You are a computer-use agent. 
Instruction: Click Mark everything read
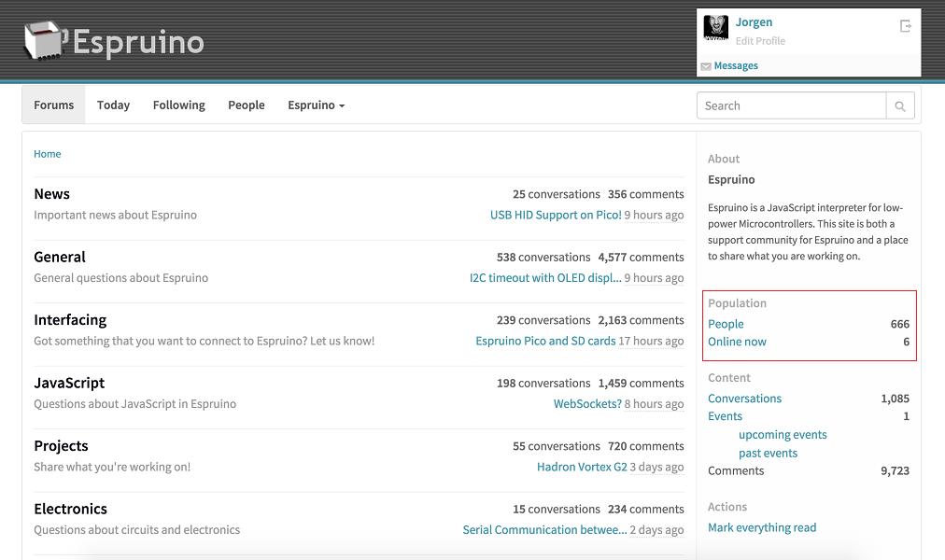(762, 527)
